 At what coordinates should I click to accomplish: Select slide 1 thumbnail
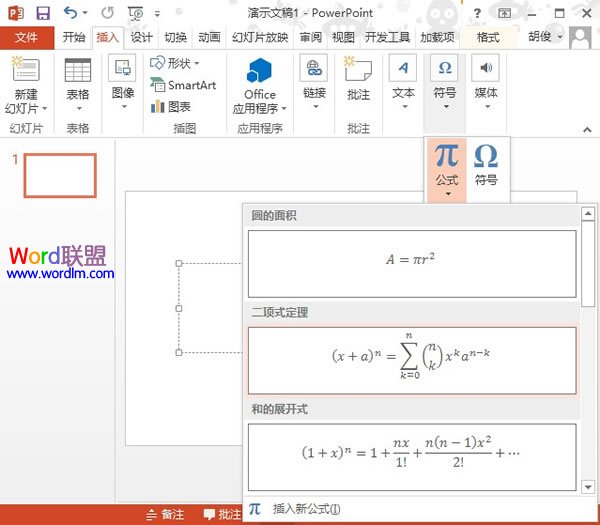(60, 176)
